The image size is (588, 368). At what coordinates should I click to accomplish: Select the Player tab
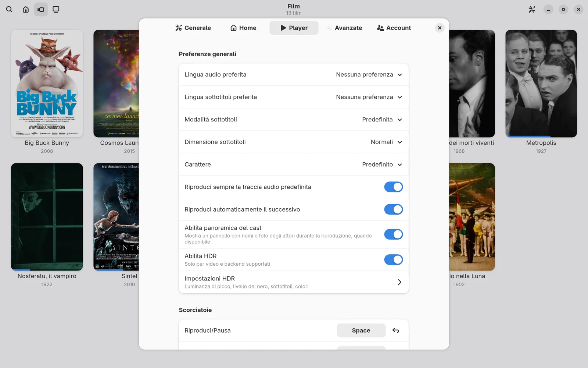(294, 28)
